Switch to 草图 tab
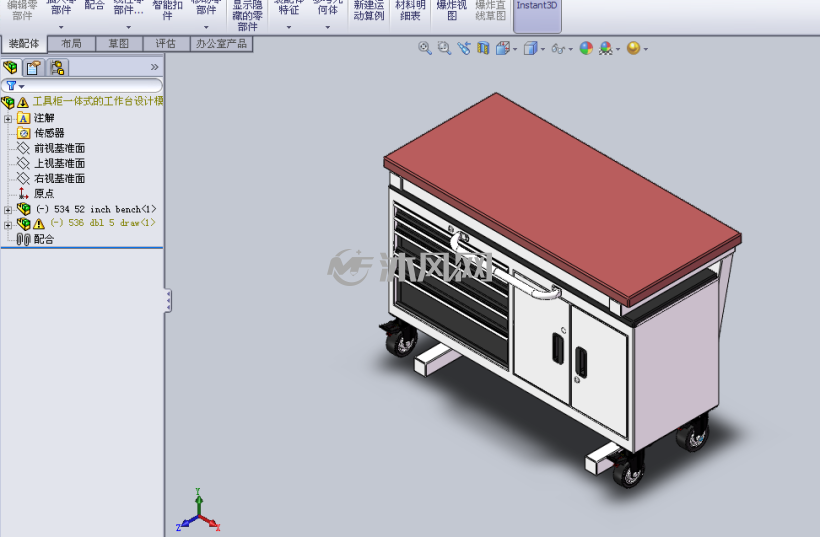Viewport: 820px width, 537px height. (x=119, y=44)
